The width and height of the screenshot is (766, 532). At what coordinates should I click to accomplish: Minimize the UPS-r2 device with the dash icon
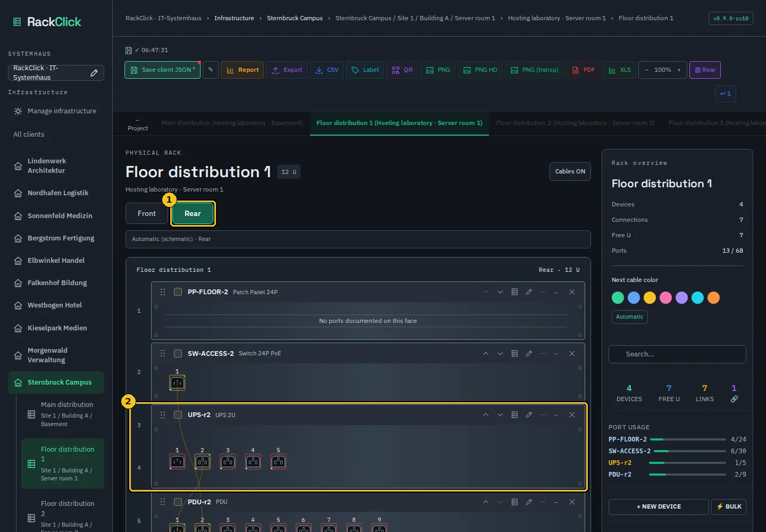[x=556, y=415]
